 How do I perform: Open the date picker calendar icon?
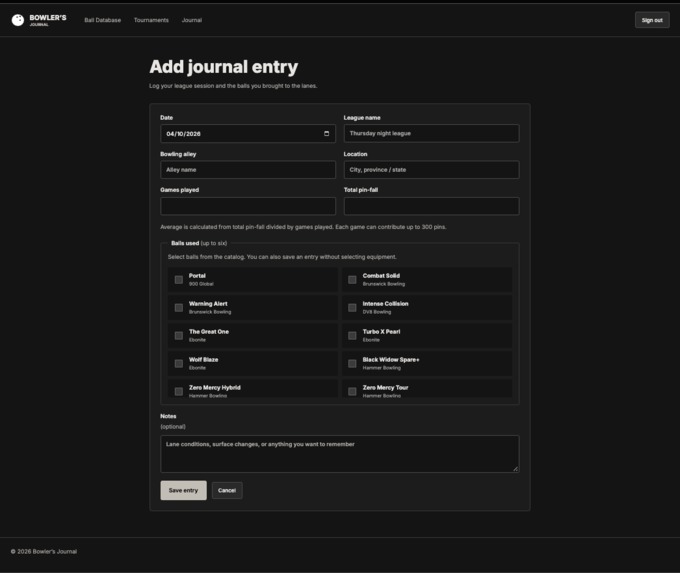[327, 134]
